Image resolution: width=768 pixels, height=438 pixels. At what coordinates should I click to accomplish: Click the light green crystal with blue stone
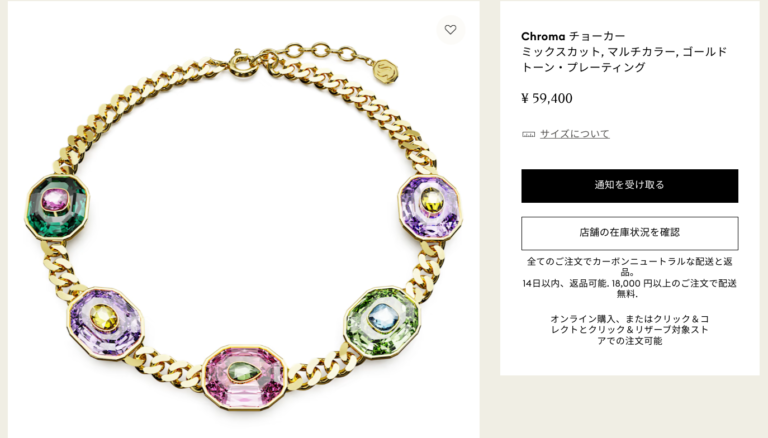[382, 322]
